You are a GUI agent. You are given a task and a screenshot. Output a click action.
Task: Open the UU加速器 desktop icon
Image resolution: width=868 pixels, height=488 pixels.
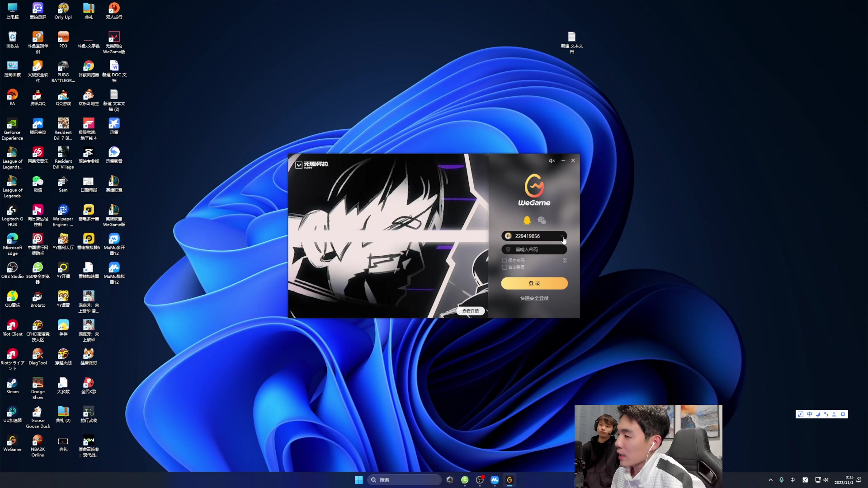[x=12, y=414]
